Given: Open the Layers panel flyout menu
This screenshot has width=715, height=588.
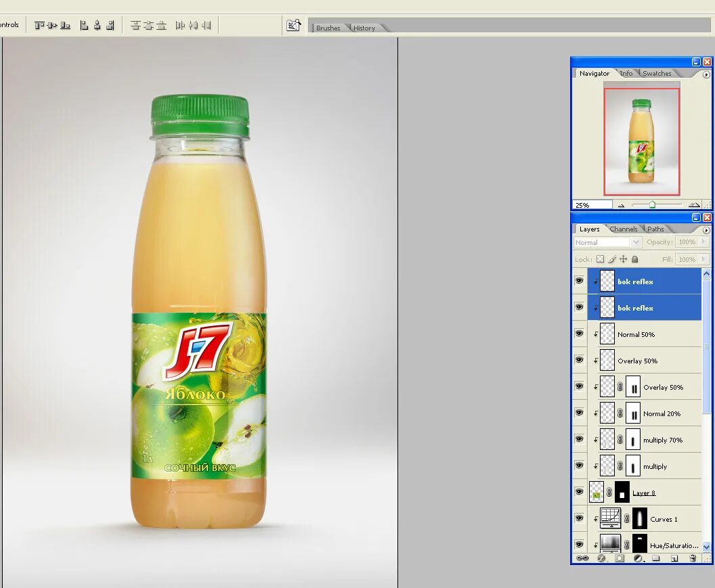Looking at the screenshot, I should (x=706, y=230).
